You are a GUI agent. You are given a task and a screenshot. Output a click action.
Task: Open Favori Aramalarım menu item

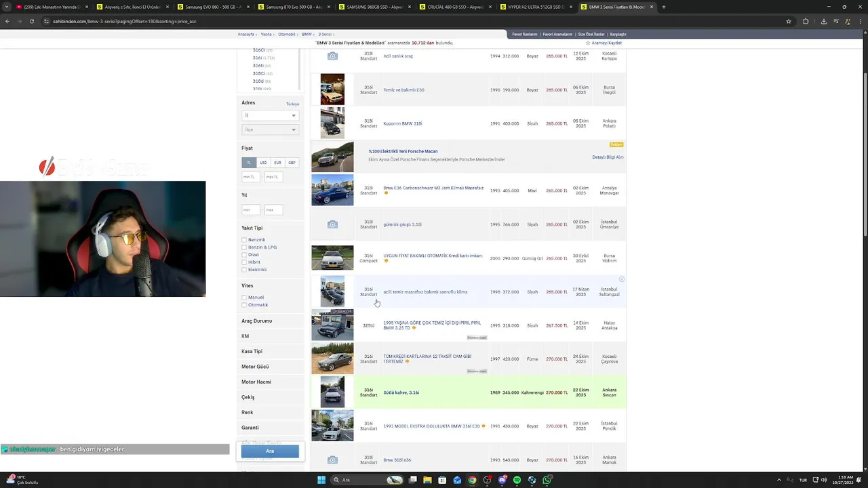(558, 34)
